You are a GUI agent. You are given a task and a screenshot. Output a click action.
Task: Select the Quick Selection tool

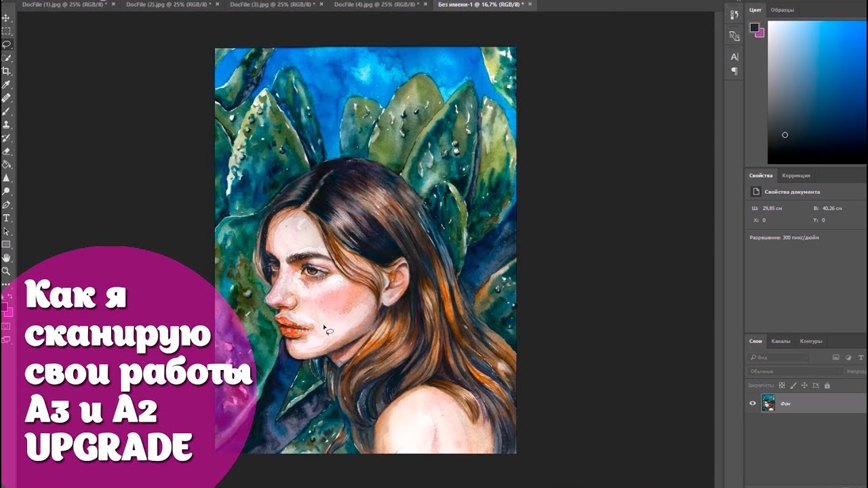pyautogui.click(x=6, y=58)
